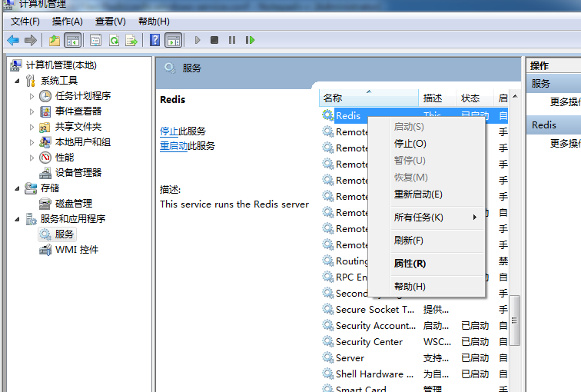This screenshot has height=392, width=581.
Task: Click the scrollbar up arrow in services list
Action: pos(515,96)
